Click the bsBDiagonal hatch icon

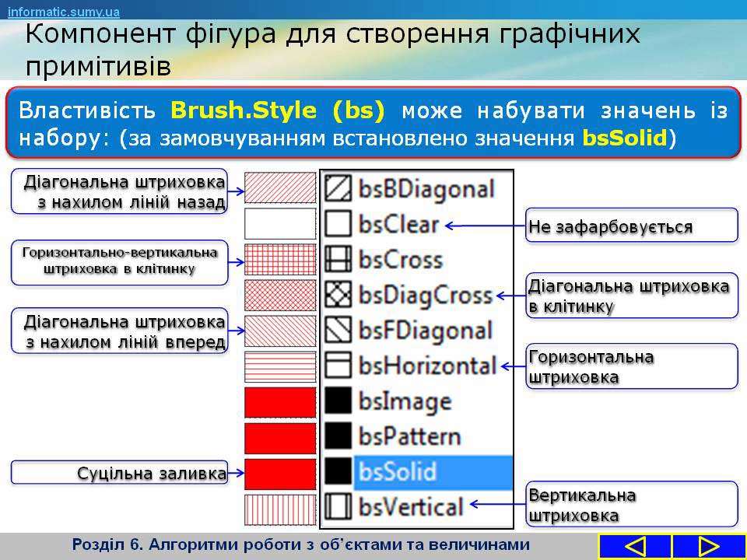(x=338, y=188)
